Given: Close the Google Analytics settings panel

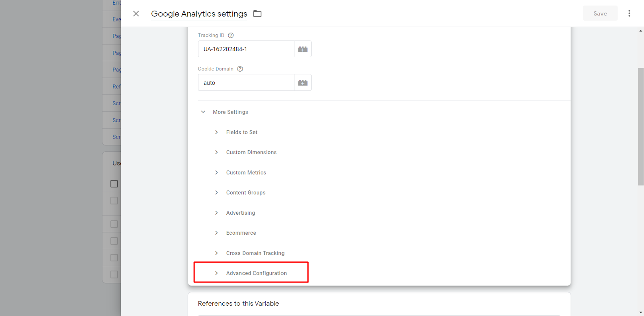Looking at the screenshot, I should 136,14.
